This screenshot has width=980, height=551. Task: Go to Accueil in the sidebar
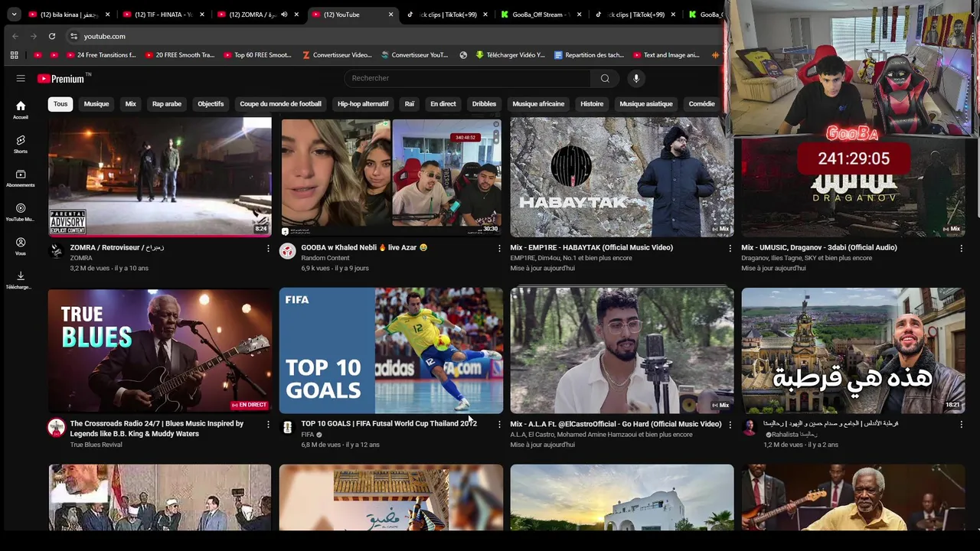click(x=21, y=110)
